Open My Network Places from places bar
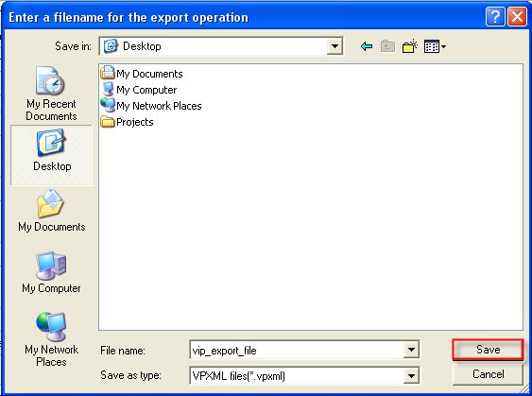This screenshot has height=396, width=532. pyautogui.click(x=51, y=339)
